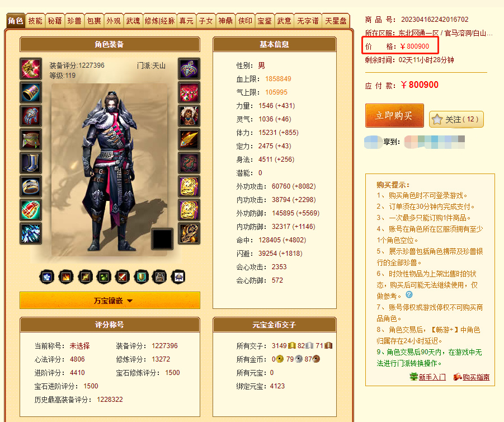
Task: Select the blue gloves equipment slot
Action: pos(31,116)
